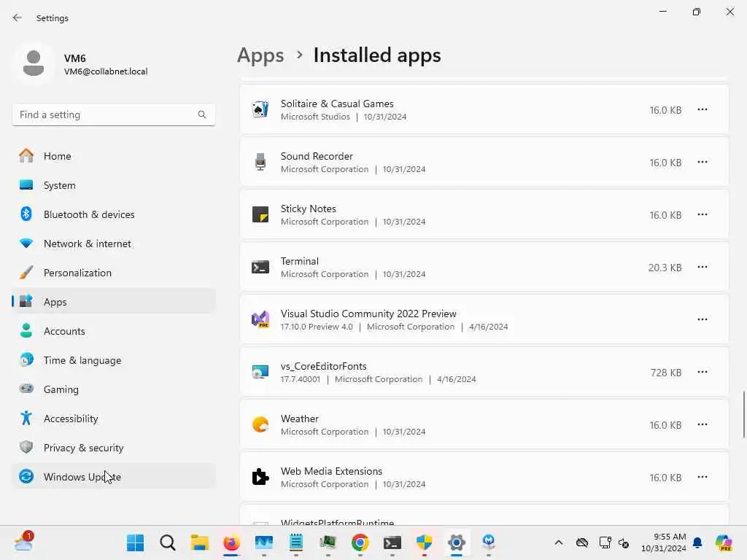Go back using the Settings back arrow

tap(18, 17)
